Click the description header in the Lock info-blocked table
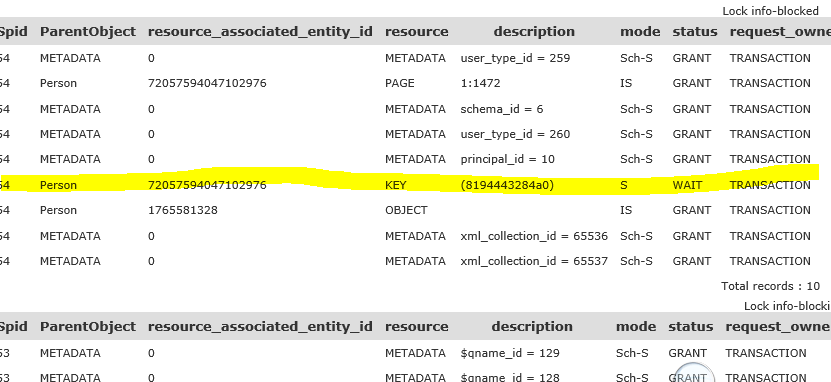The width and height of the screenshot is (831, 382). point(534,32)
